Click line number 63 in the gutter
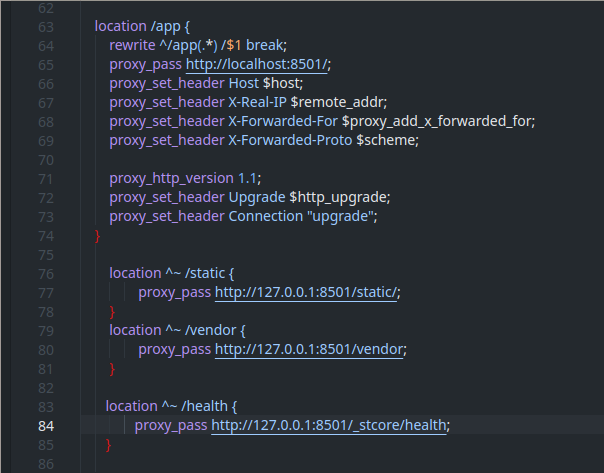The height and width of the screenshot is (473, 604). 45,26
